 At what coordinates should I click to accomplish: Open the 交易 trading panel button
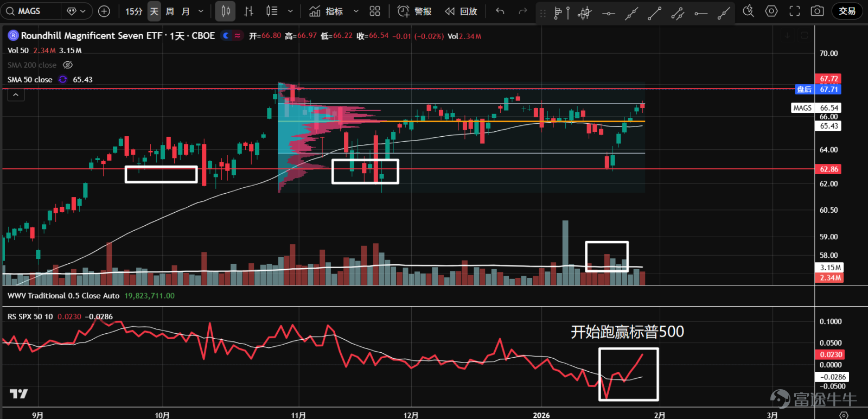tap(847, 11)
